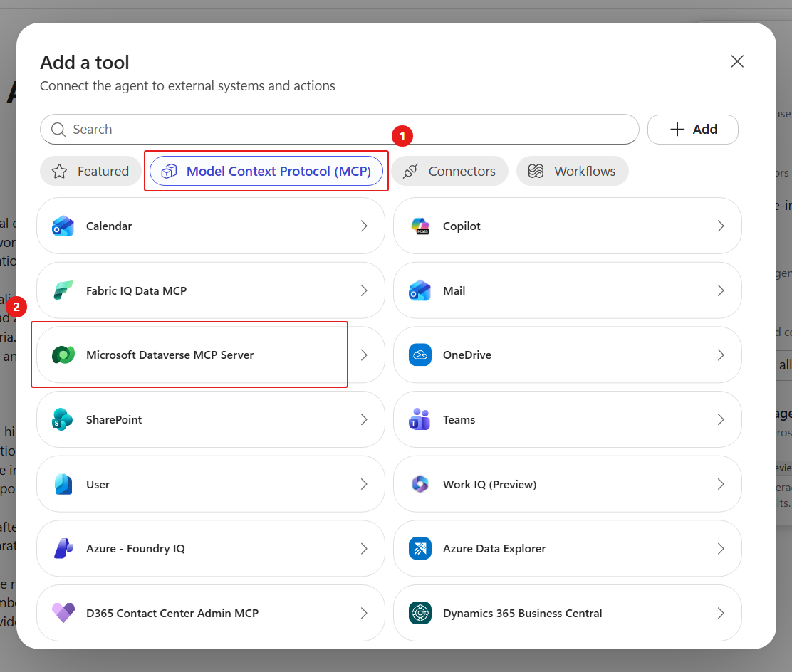Viewport: 792px width, 672px height.
Task: Expand the D365 Contact Center Admin MCP chevron
Action: tap(364, 613)
